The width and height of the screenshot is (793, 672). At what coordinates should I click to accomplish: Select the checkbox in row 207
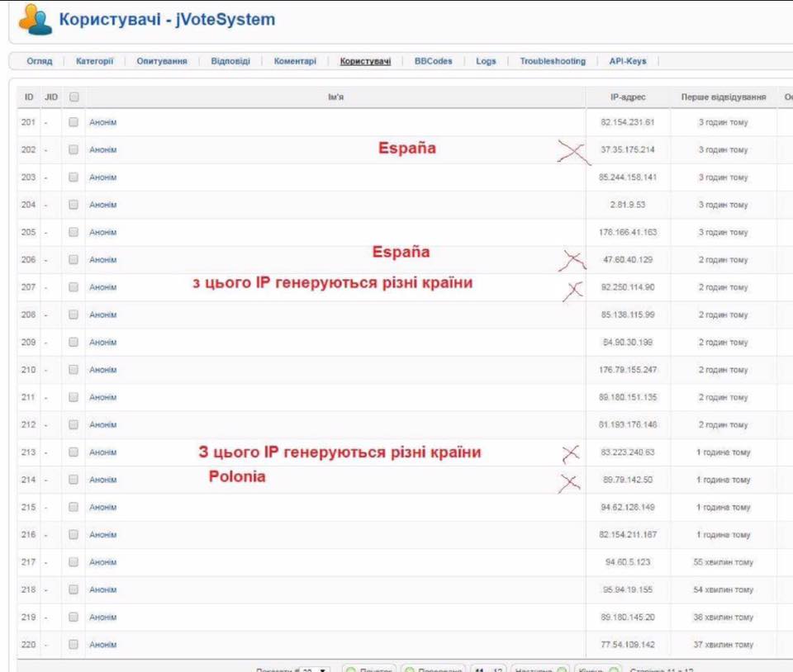[x=74, y=287]
